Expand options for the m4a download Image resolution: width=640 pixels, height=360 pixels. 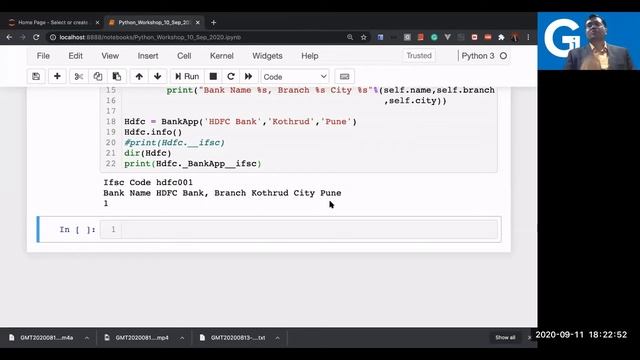[x=87, y=338]
